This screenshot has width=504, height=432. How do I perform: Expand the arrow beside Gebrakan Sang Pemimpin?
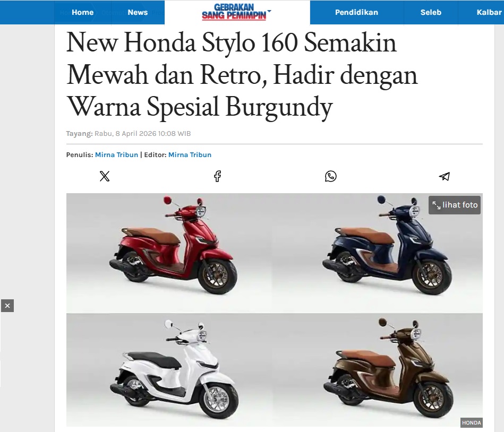(x=269, y=11)
